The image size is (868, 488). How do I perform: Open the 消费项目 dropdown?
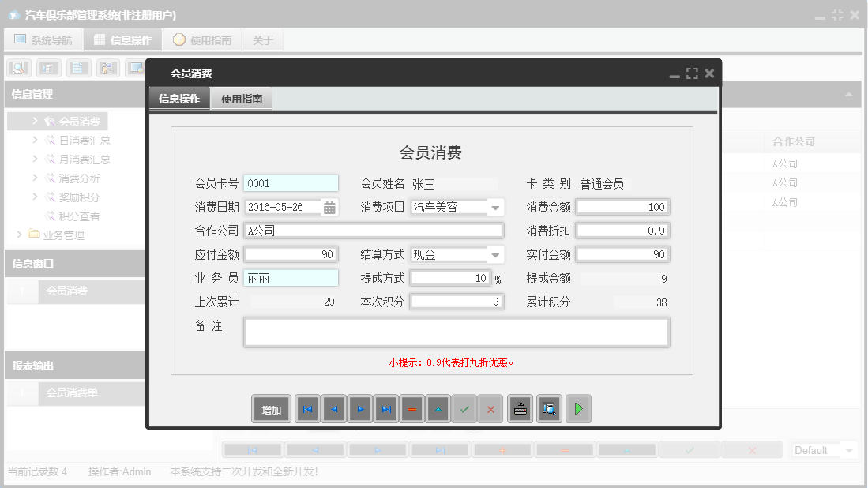(x=496, y=207)
